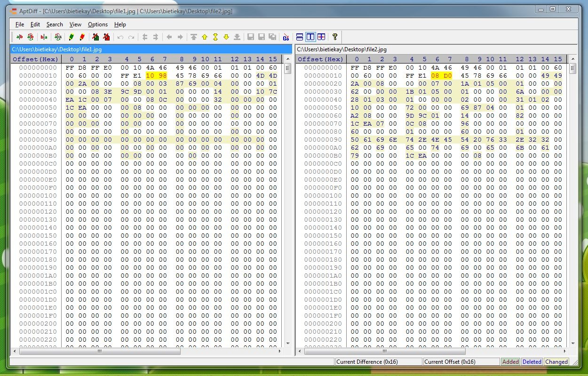Switch to vertical split layout icon
Viewport: 588px width, 376px height.
pyautogui.click(x=310, y=37)
